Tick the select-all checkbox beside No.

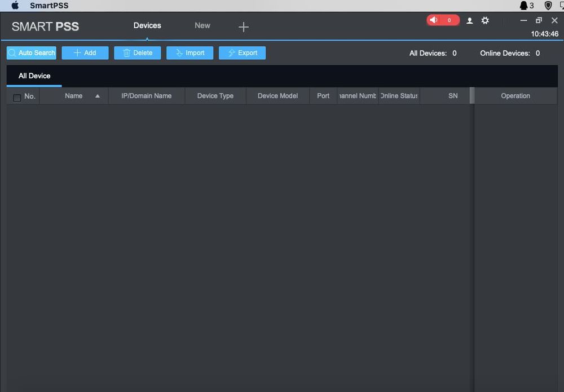click(17, 98)
